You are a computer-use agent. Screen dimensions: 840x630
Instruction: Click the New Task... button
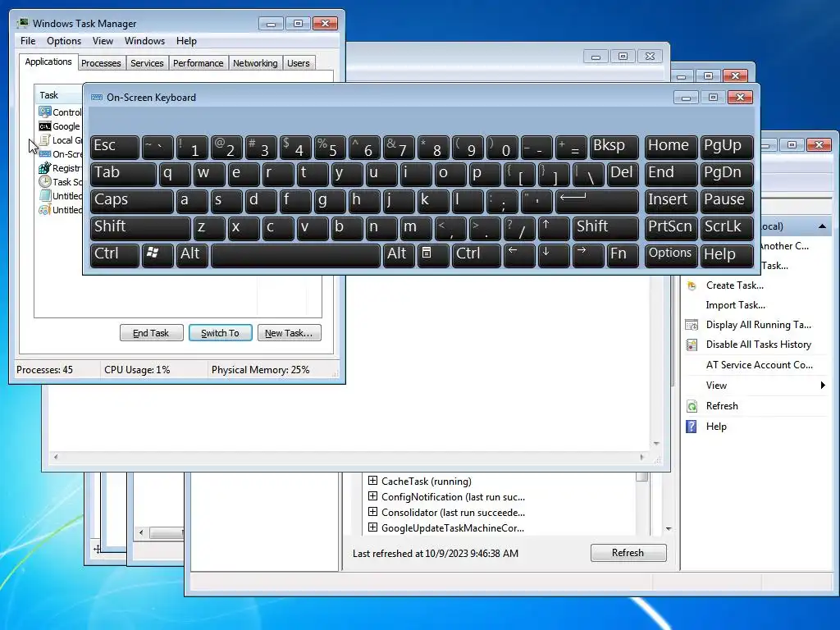click(x=289, y=333)
